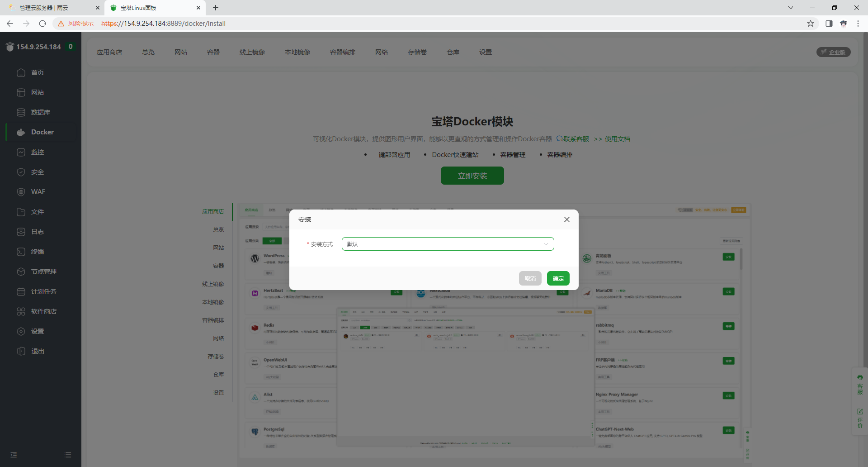868x467 pixels.
Task: Reload the page in browser
Action: pyautogui.click(x=42, y=24)
